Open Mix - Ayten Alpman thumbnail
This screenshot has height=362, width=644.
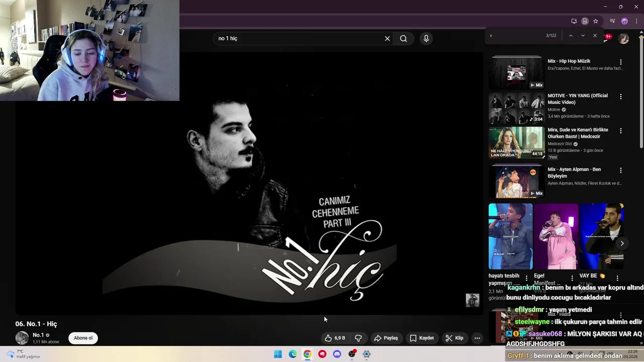point(516,181)
